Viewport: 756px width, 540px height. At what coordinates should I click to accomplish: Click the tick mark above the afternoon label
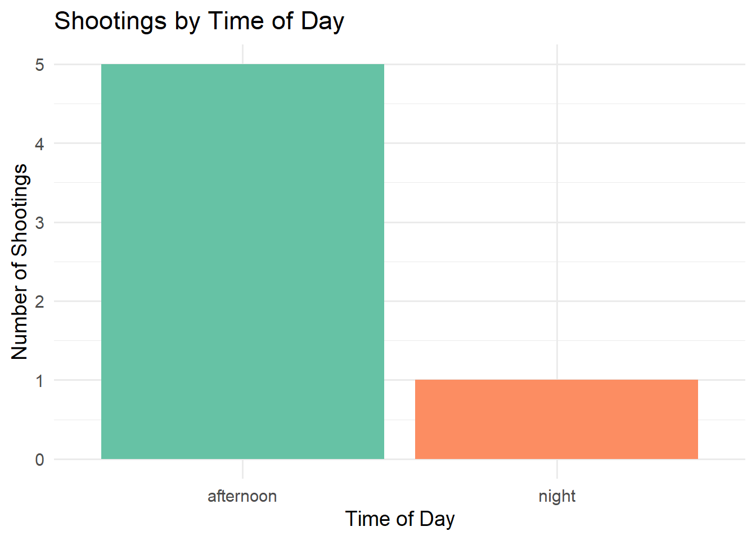pos(242,469)
